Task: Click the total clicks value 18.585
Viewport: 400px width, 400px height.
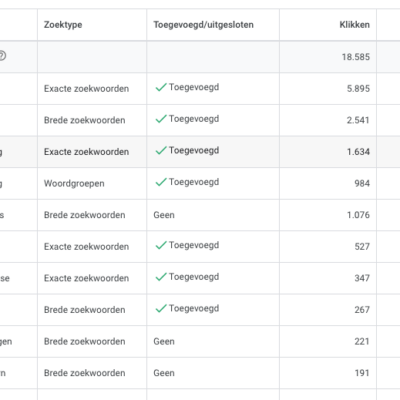Action: [356, 57]
